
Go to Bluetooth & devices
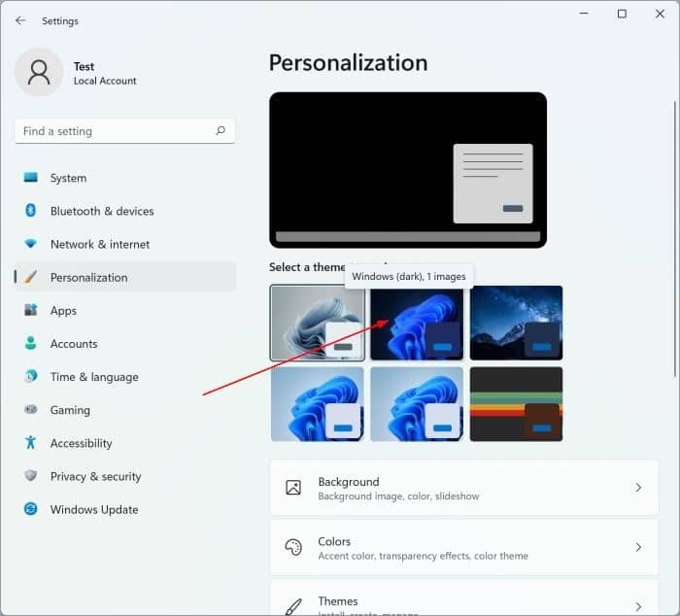coord(125,211)
